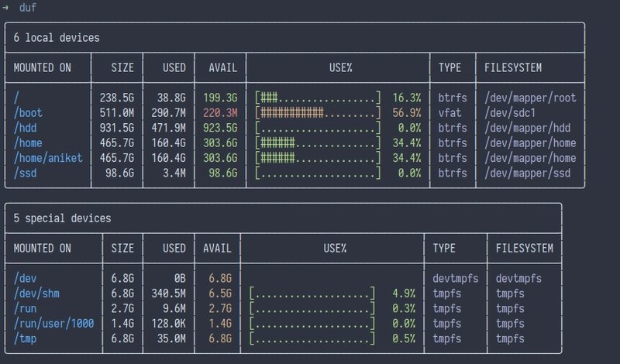Click the /boot mount point path

(x=28, y=113)
